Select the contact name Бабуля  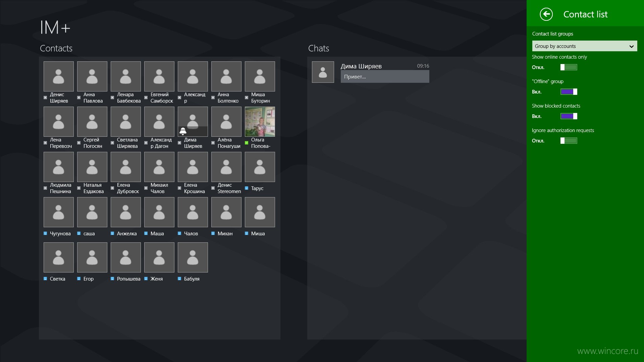click(x=192, y=279)
